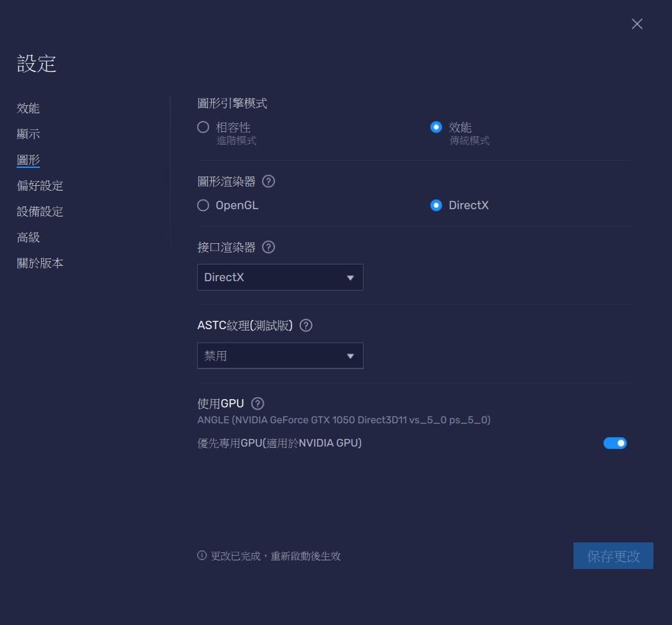Click the help icon beside ASTC紋理(測試版)
The height and width of the screenshot is (625, 672).
point(306,326)
